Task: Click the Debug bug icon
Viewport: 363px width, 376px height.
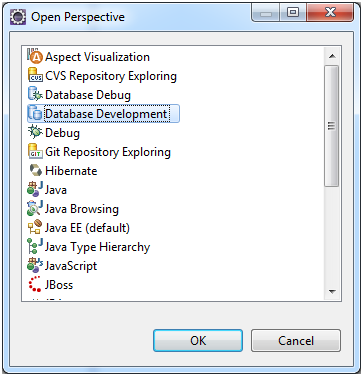Action: 35,133
